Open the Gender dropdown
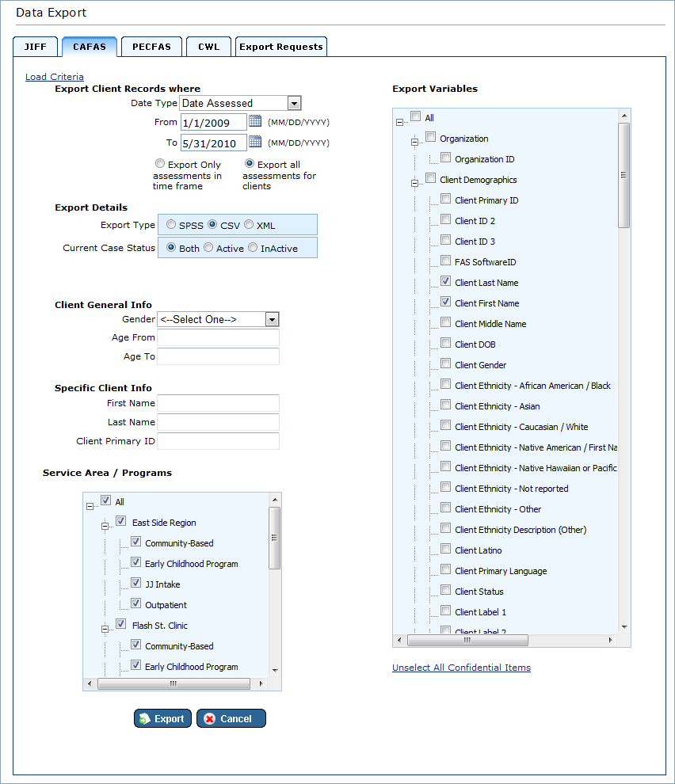Image resolution: width=675 pixels, height=784 pixels. pos(273,319)
